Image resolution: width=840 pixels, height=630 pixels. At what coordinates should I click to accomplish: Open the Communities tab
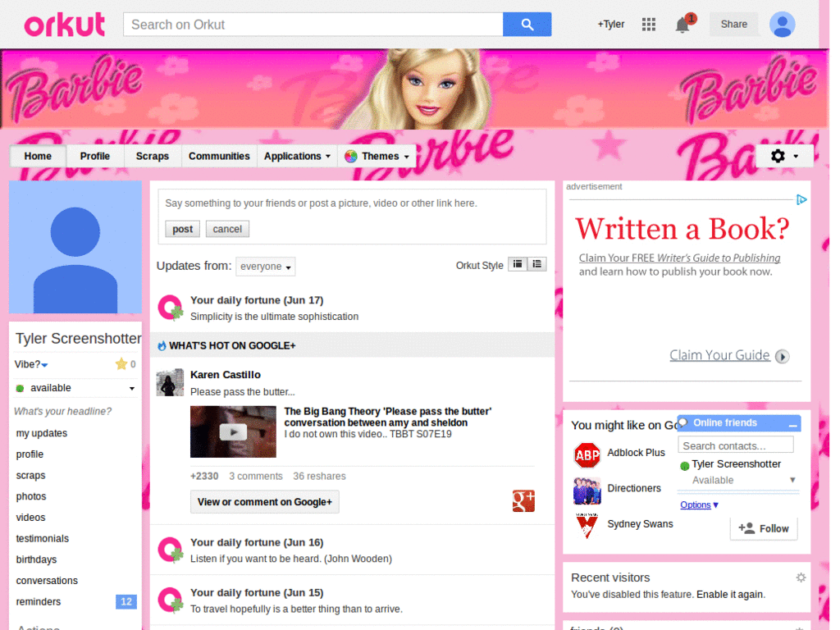click(219, 156)
